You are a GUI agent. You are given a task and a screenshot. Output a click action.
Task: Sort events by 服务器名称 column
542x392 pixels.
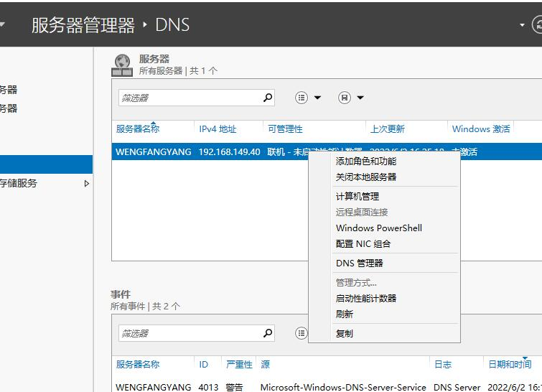138,364
